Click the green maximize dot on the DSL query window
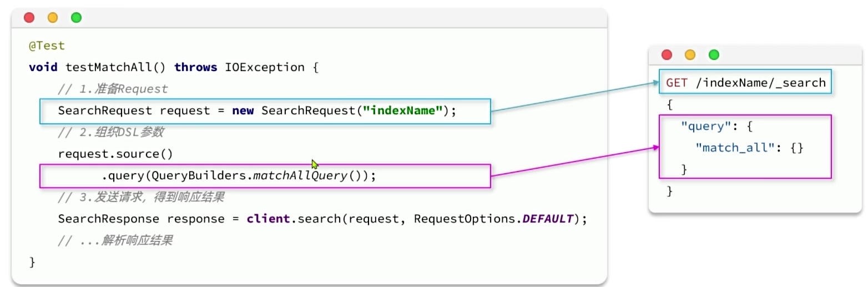The width and height of the screenshot is (868, 287). coord(714,54)
